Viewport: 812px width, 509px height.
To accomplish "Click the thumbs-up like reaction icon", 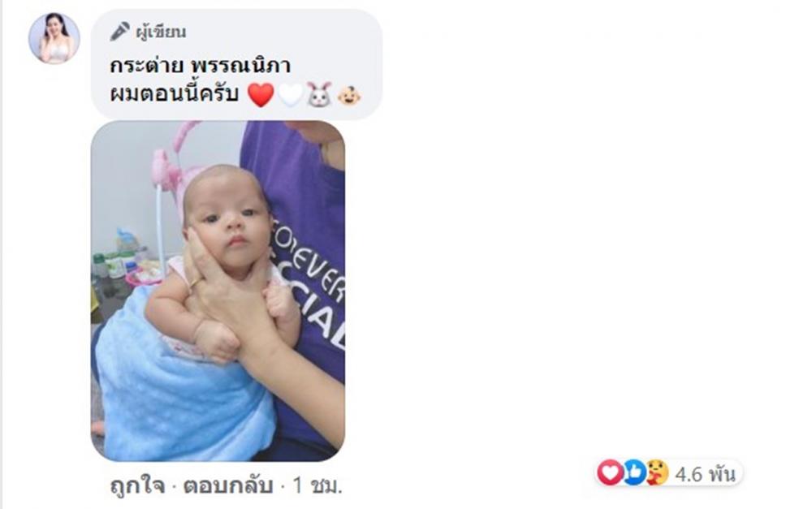I will coord(634,472).
